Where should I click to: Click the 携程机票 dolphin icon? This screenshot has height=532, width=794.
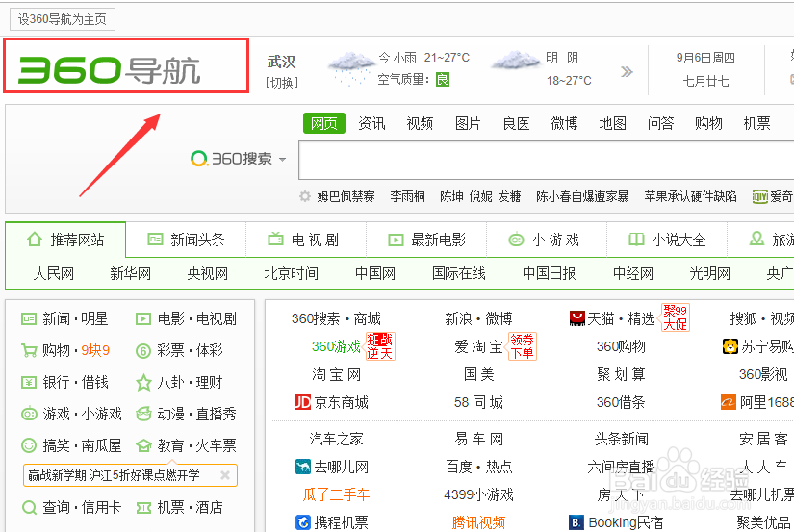point(303,521)
